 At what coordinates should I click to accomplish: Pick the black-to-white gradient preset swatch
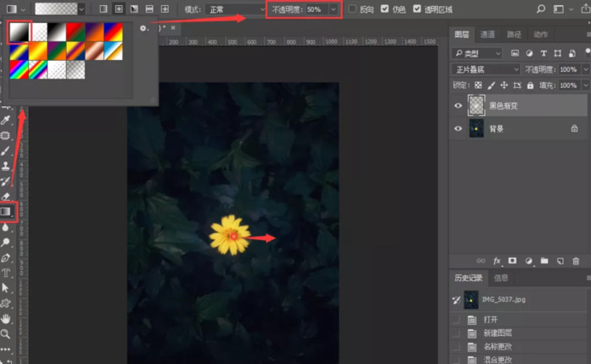tap(19, 32)
